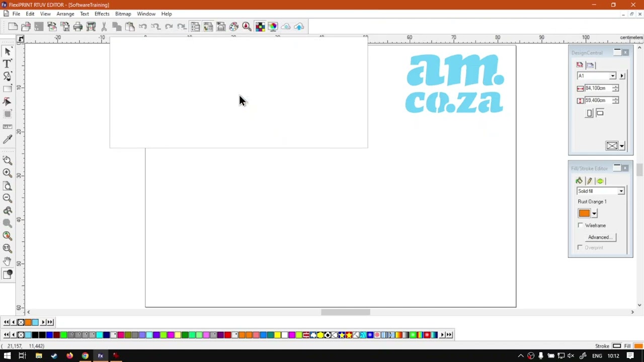Screen dimensions: 644x362
Task: Open the Bitmap menu
Action: tap(123, 14)
